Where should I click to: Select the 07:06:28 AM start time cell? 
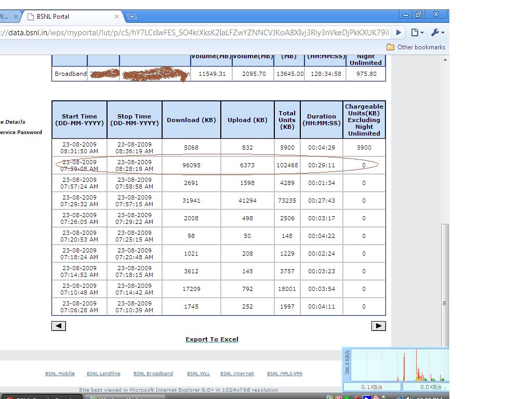[x=79, y=307]
